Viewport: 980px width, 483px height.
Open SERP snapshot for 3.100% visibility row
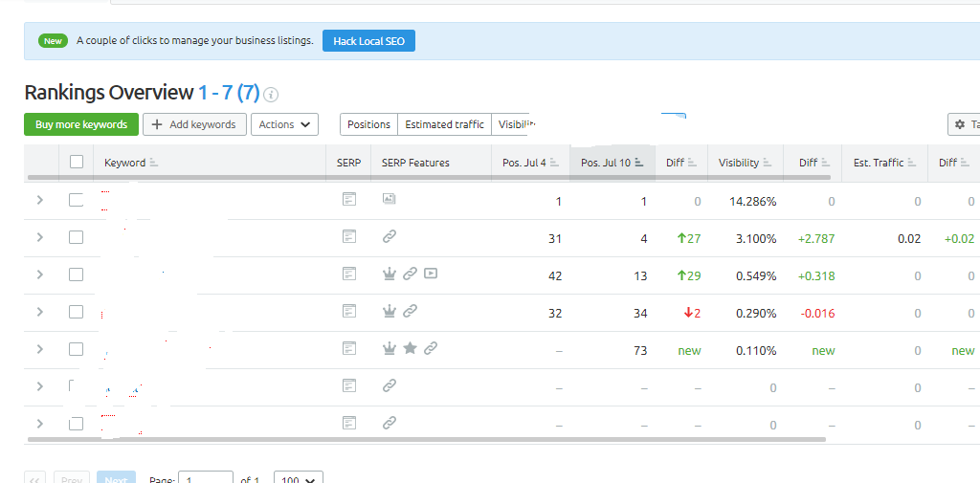(x=349, y=237)
